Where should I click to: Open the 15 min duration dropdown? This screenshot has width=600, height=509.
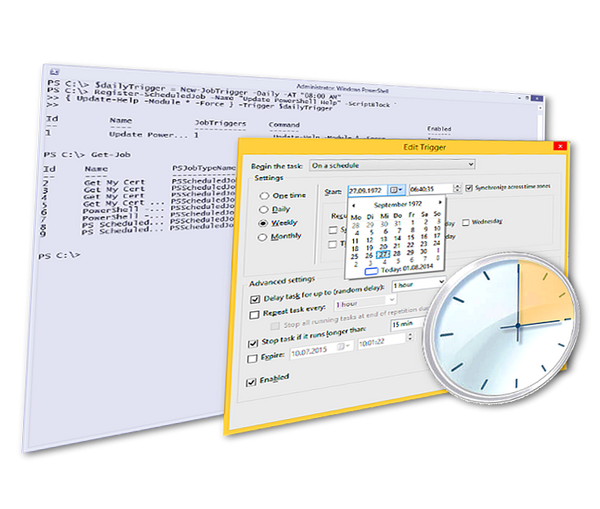coord(407,324)
